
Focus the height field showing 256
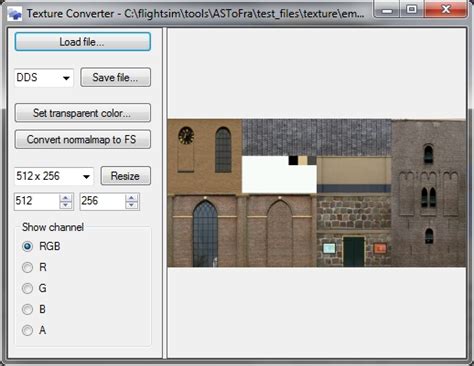(103, 201)
